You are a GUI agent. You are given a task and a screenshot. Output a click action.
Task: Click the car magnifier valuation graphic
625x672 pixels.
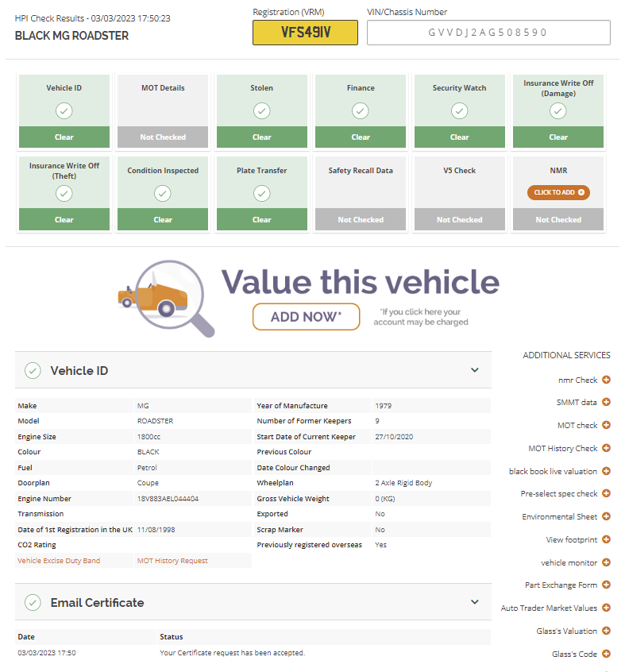coord(167,299)
